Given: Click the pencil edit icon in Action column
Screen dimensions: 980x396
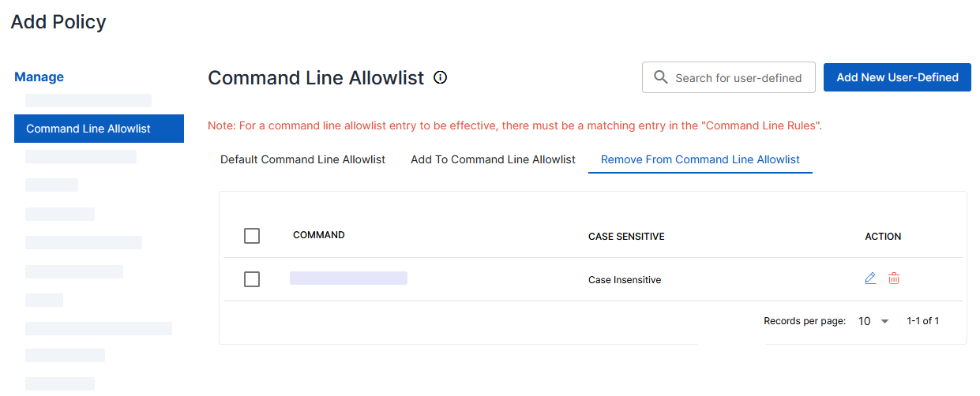Looking at the screenshot, I should 870,278.
